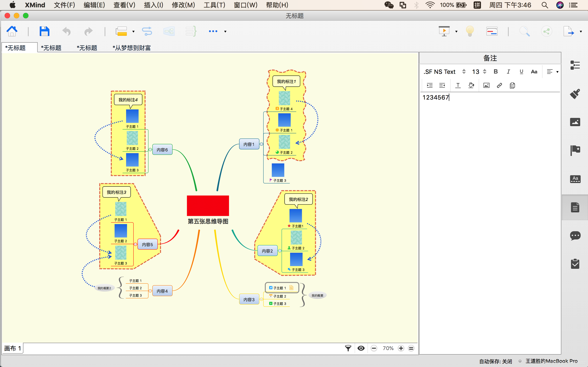The image size is (588, 367).
Task: Toggle italic formatting in notes
Action: (x=508, y=72)
